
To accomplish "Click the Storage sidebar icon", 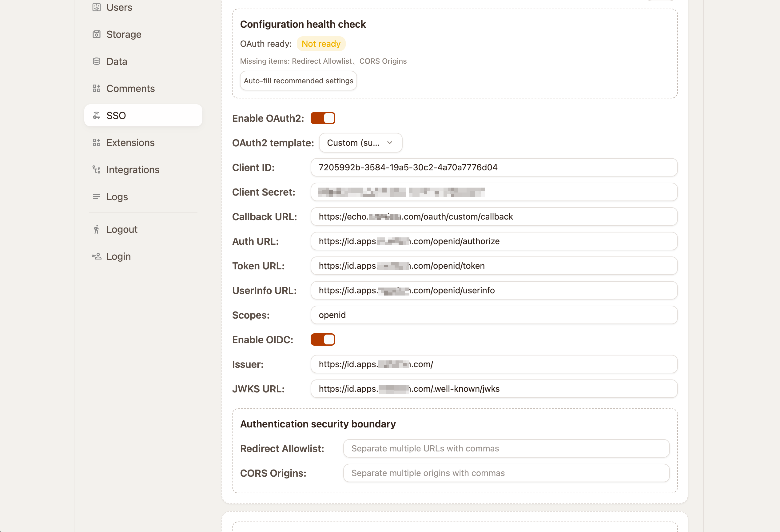I will (x=96, y=34).
